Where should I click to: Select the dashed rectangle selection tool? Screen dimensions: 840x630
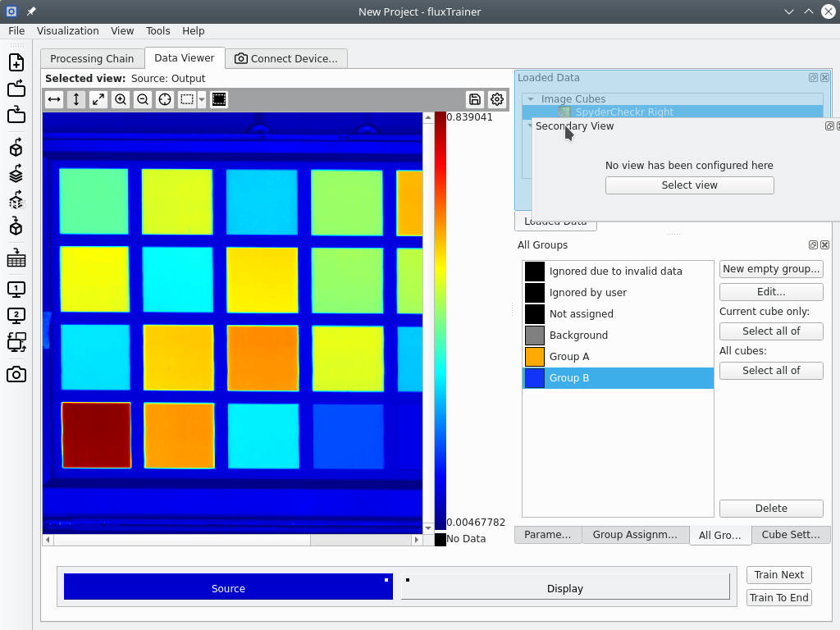tap(186, 99)
